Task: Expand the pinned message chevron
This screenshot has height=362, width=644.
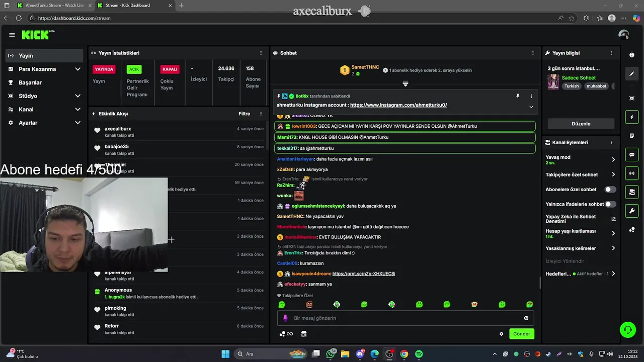Action: [x=531, y=107]
